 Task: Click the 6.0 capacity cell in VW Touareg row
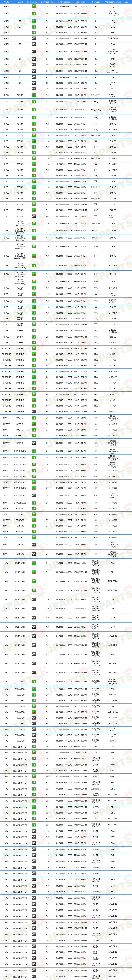coord(47,712)
